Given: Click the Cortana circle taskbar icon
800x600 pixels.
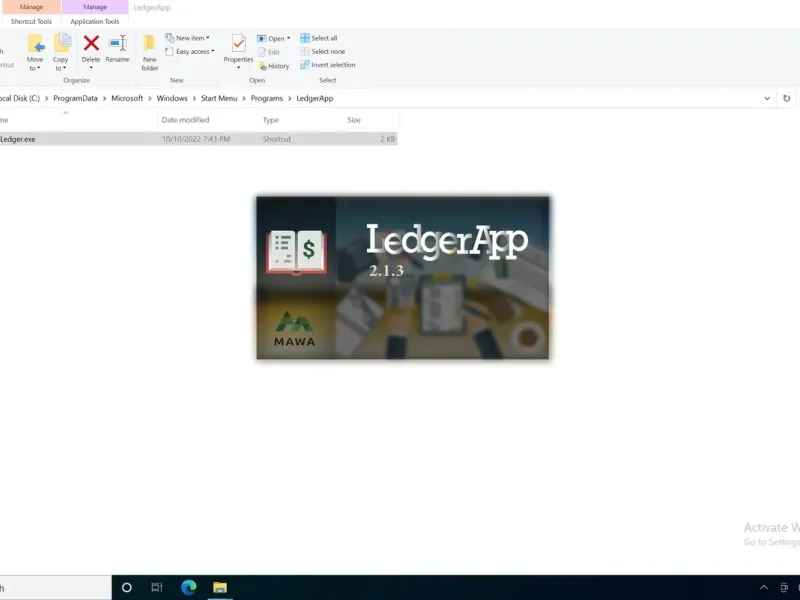Looking at the screenshot, I should click(127, 588).
